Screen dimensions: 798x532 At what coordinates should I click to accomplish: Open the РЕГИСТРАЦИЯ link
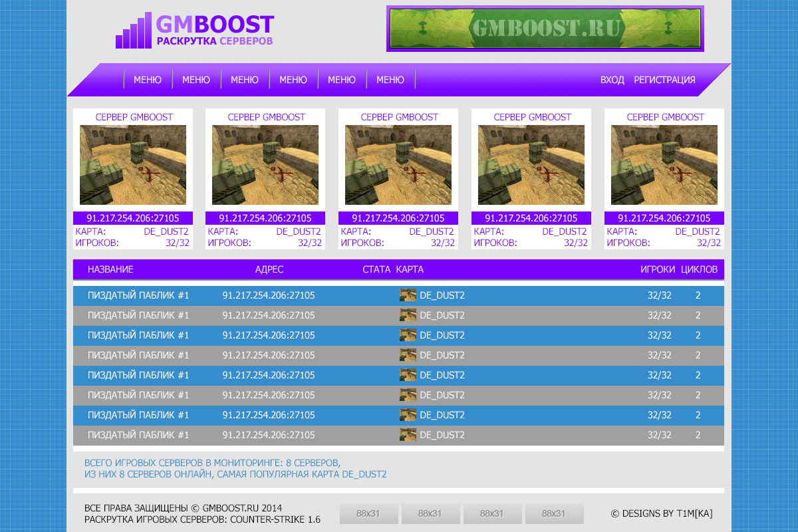pyautogui.click(x=665, y=80)
